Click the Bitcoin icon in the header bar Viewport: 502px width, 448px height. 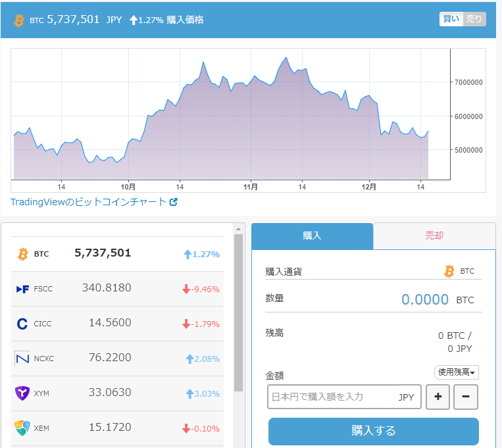tap(18, 20)
